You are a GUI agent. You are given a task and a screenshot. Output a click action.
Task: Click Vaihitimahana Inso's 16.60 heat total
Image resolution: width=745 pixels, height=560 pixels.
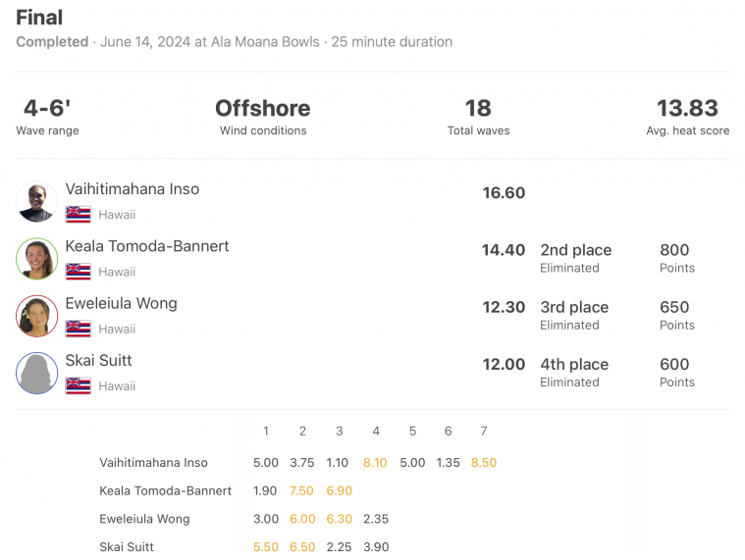pyautogui.click(x=504, y=192)
